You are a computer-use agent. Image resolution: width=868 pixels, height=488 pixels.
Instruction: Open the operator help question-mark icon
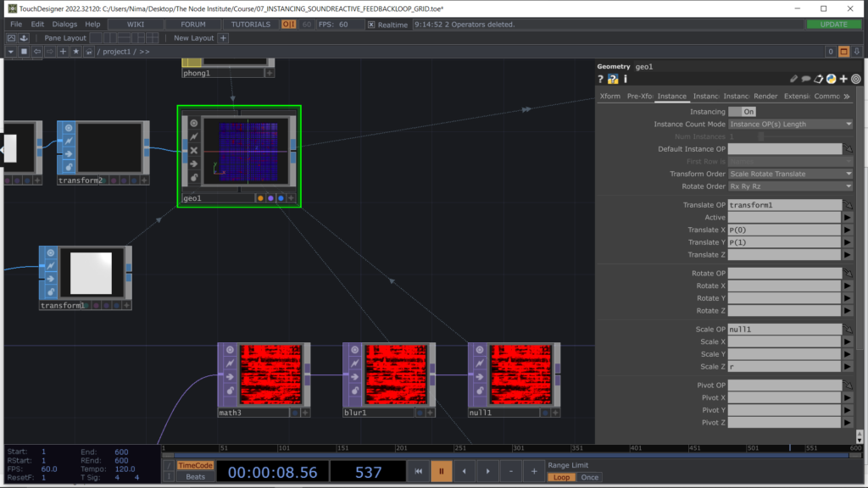tap(601, 79)
